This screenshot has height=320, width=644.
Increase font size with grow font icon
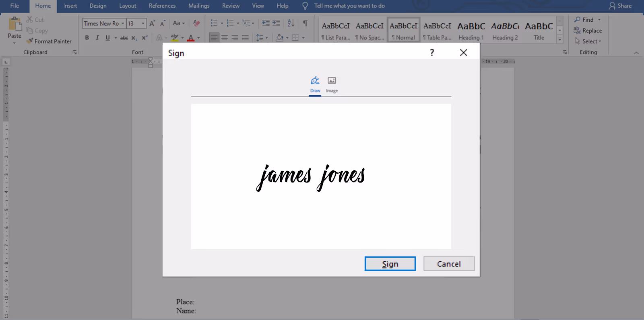click(152, 23)
